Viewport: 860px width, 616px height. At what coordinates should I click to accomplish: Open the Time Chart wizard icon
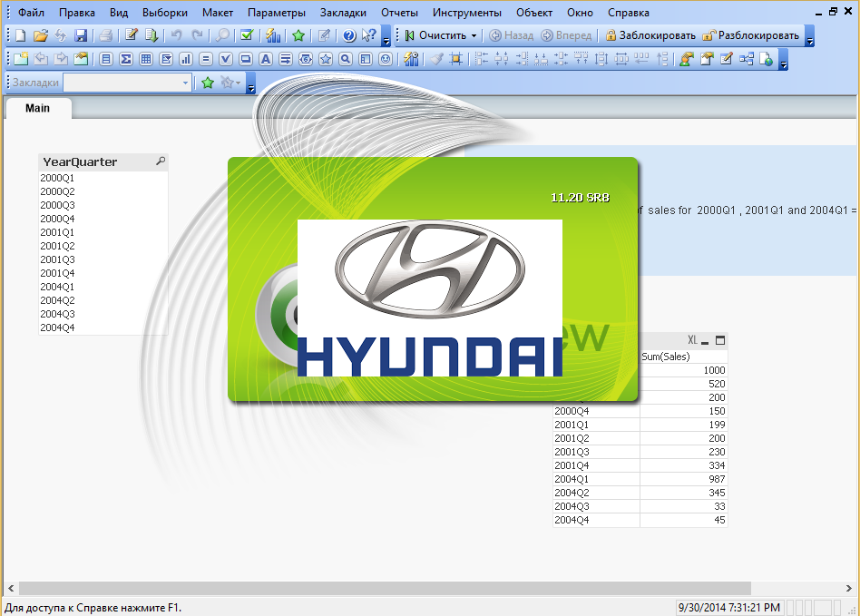(411, 59)
